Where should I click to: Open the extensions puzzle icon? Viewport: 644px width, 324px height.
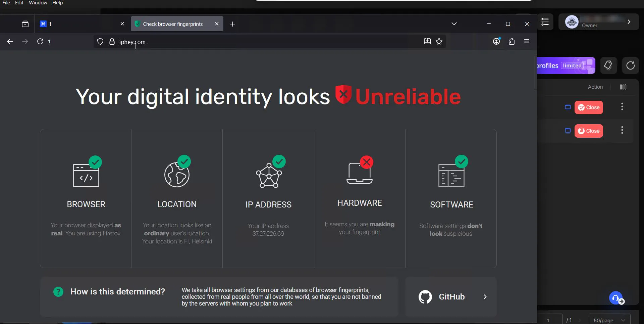pos(512,42)
